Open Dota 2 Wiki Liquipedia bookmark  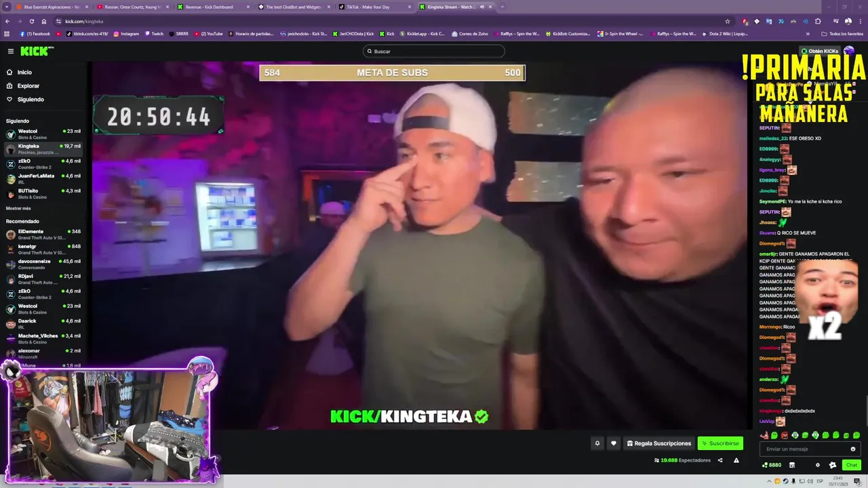tap(725, 33)
